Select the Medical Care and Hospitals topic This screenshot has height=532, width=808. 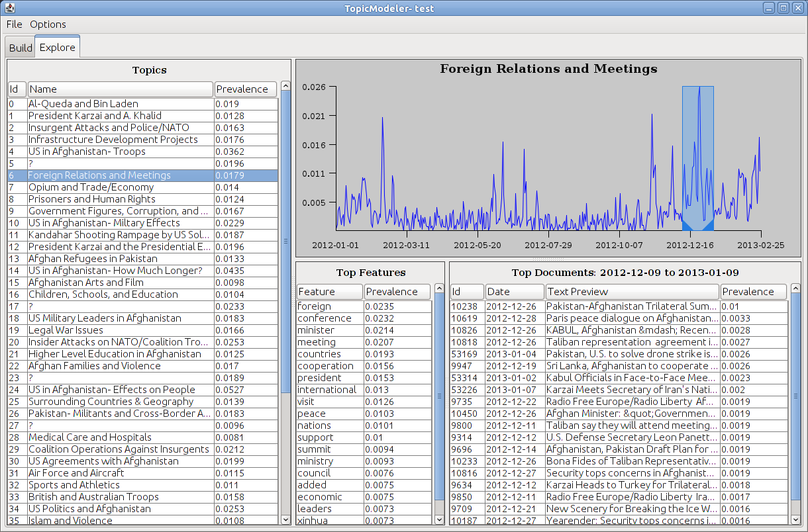[89, 437]
